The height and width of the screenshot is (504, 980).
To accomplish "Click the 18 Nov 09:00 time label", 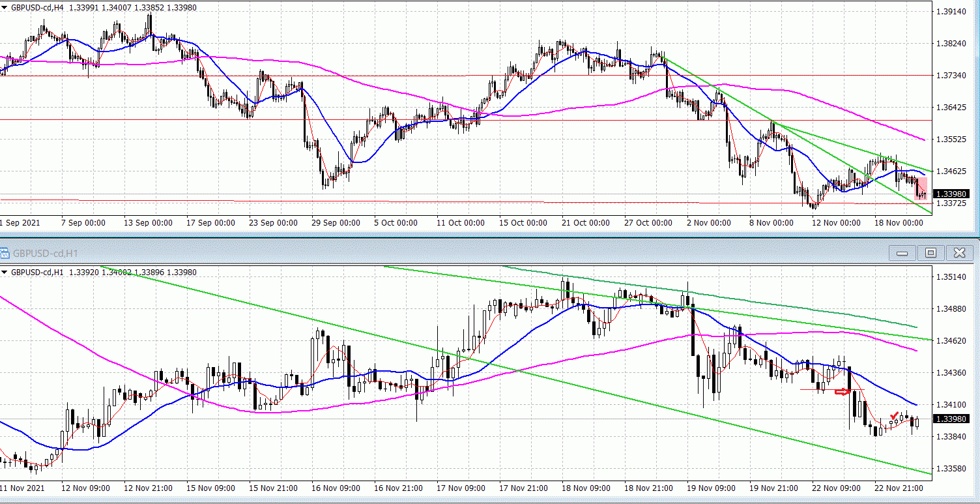I will pos(586,488).
